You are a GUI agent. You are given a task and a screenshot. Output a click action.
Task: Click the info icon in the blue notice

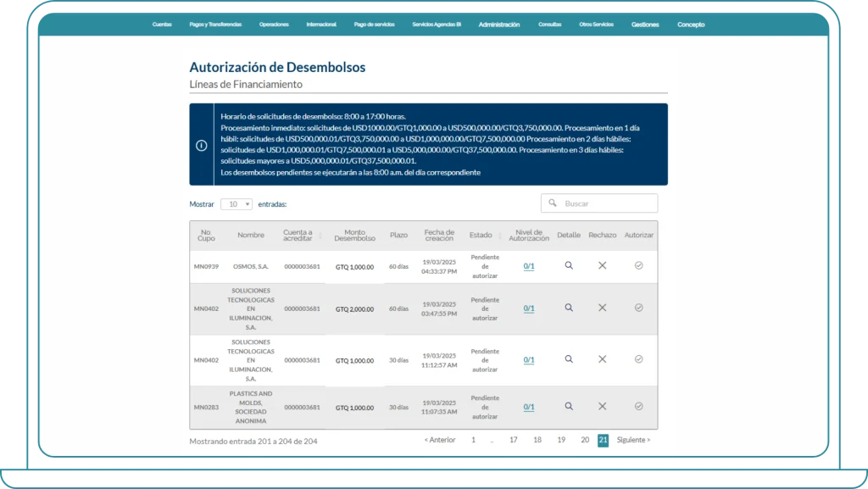(x=202, y=145)
